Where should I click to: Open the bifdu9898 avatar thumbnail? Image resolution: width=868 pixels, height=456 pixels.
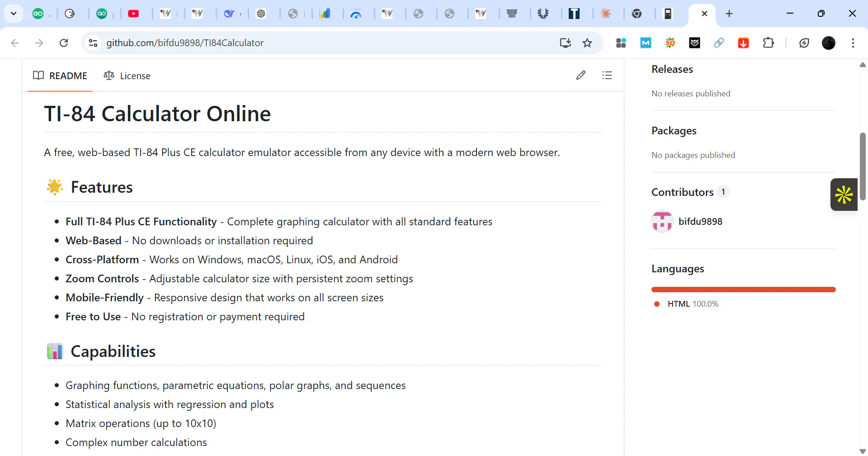(x=662, y=221)
